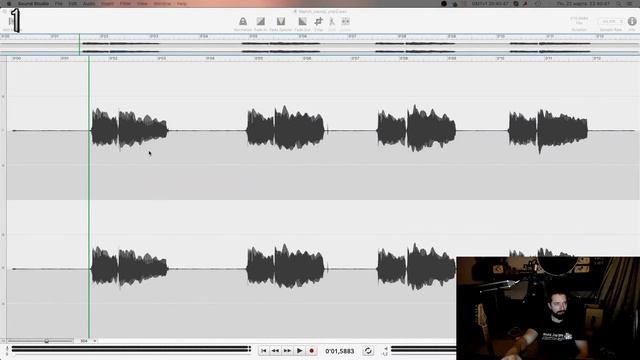Screen dimensions: 640x360
Task: Apply the Normalize tool from the toolbar
Action: coord(243,22)
